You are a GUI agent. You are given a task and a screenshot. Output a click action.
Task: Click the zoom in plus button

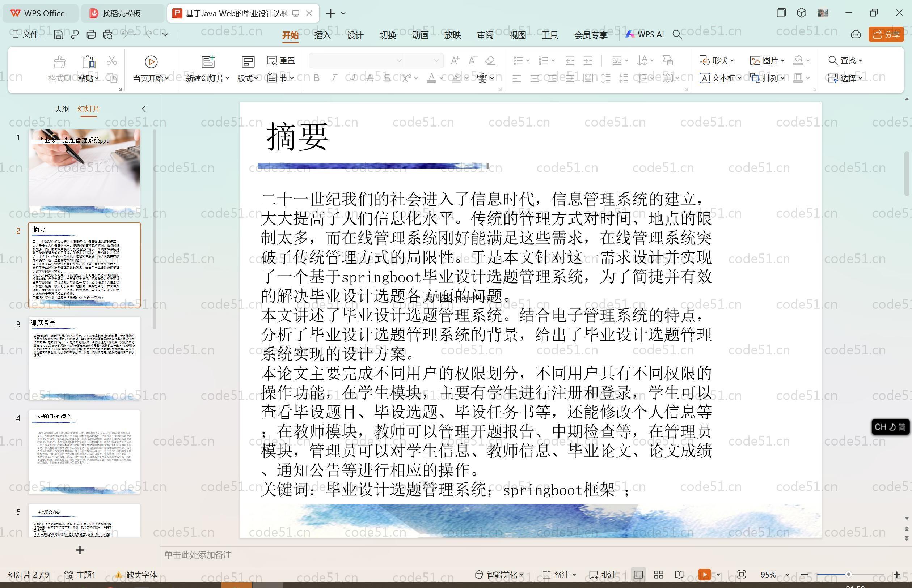(897, 575)
